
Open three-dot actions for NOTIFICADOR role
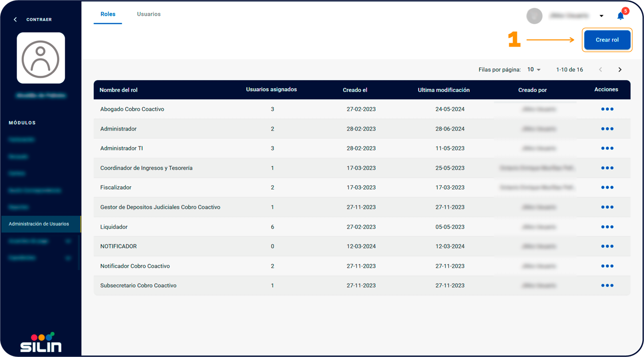[607, 246]
